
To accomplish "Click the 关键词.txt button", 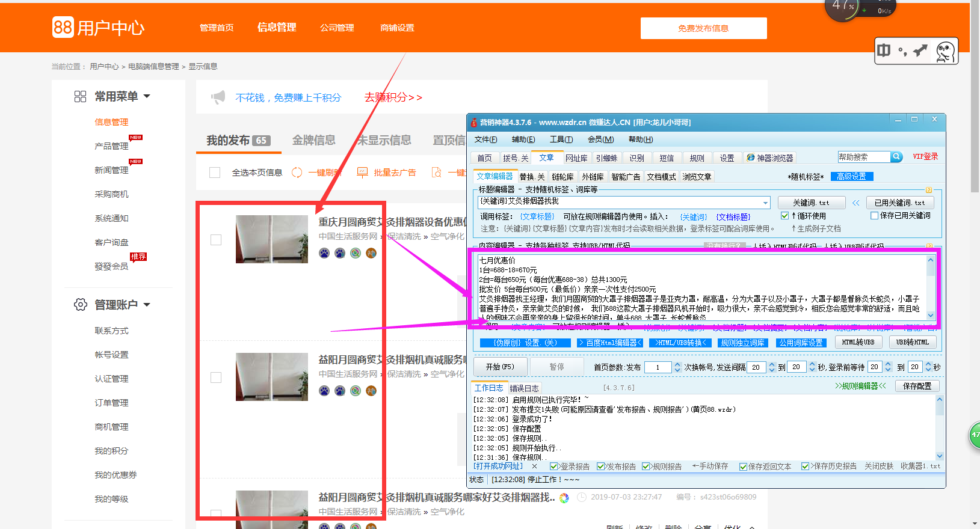I will 811,203.
